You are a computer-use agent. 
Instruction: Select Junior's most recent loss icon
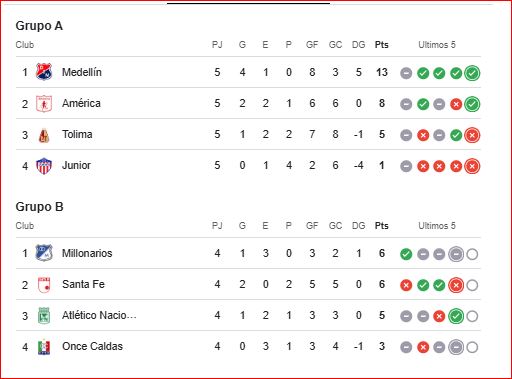point(472,166)
